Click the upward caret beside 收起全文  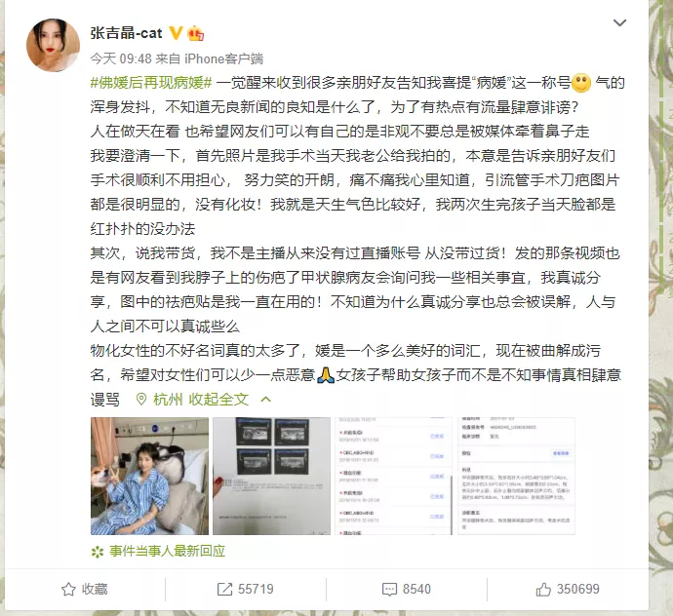point(265,400)
